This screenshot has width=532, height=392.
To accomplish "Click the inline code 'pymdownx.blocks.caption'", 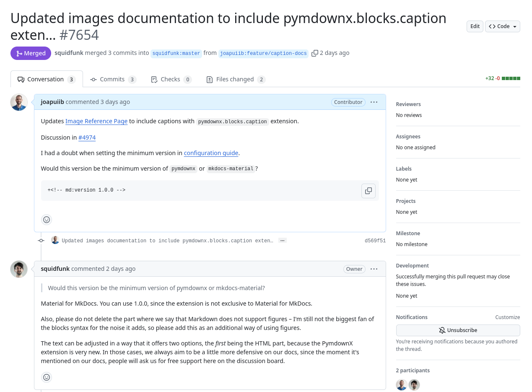I will pyautogui.click(x=233, y=122).
